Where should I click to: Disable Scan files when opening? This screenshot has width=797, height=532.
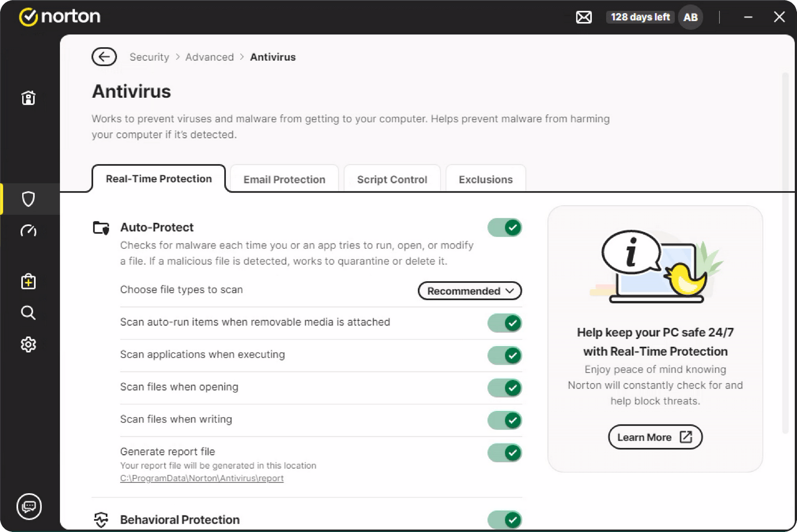coord(505,387)
